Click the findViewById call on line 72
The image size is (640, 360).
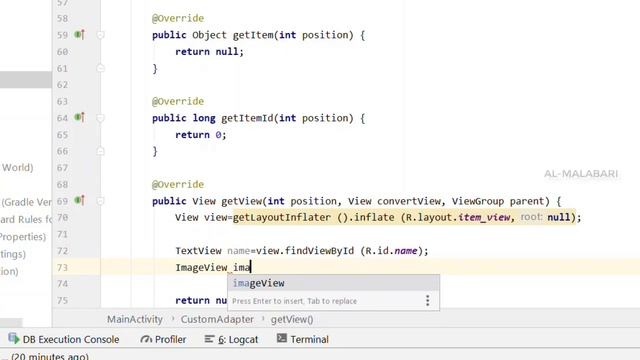[x=319, y=251]
